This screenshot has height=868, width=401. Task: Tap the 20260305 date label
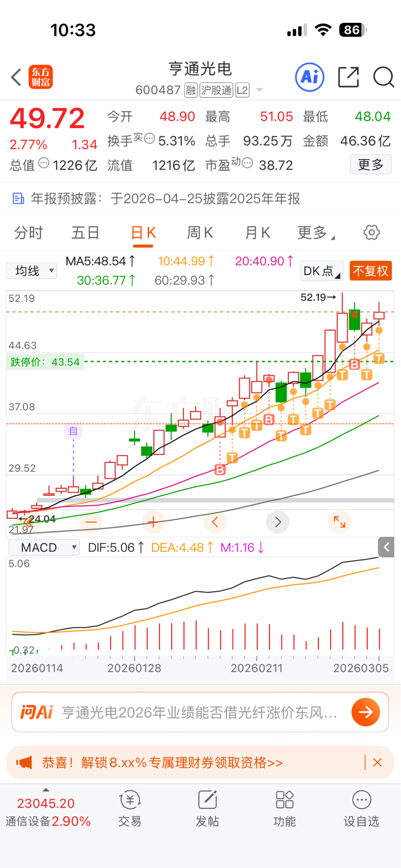point(361,668)
